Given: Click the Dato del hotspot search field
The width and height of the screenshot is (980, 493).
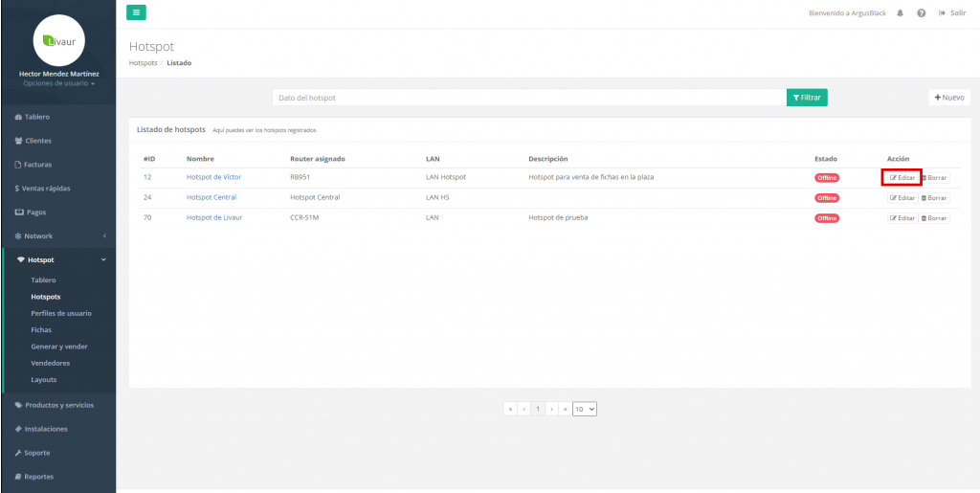Looking at the screenshot, I should pos(528,98).
